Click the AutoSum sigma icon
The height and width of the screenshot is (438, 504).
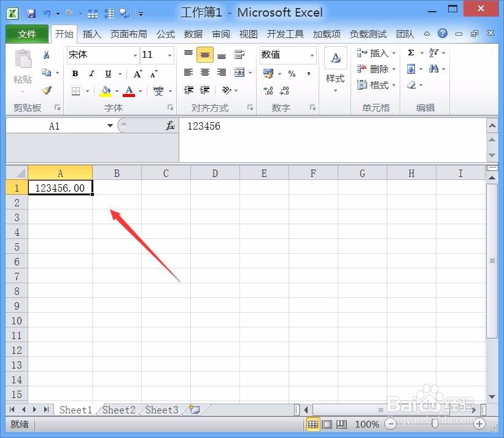pyautogui.click(x=411, y=53)
